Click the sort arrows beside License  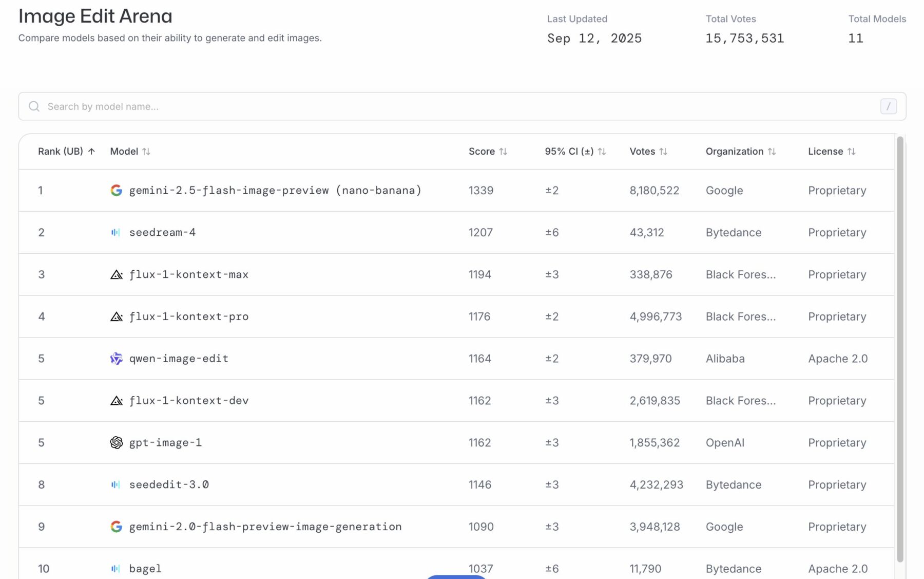(x=851, y=151)
